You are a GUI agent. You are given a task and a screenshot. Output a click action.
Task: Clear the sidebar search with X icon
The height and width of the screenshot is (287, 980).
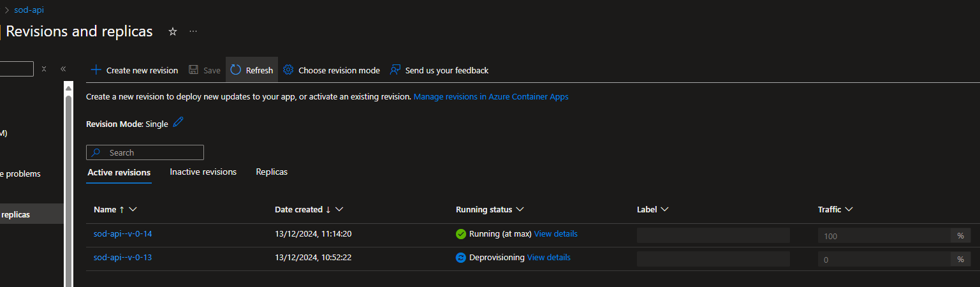44,69
